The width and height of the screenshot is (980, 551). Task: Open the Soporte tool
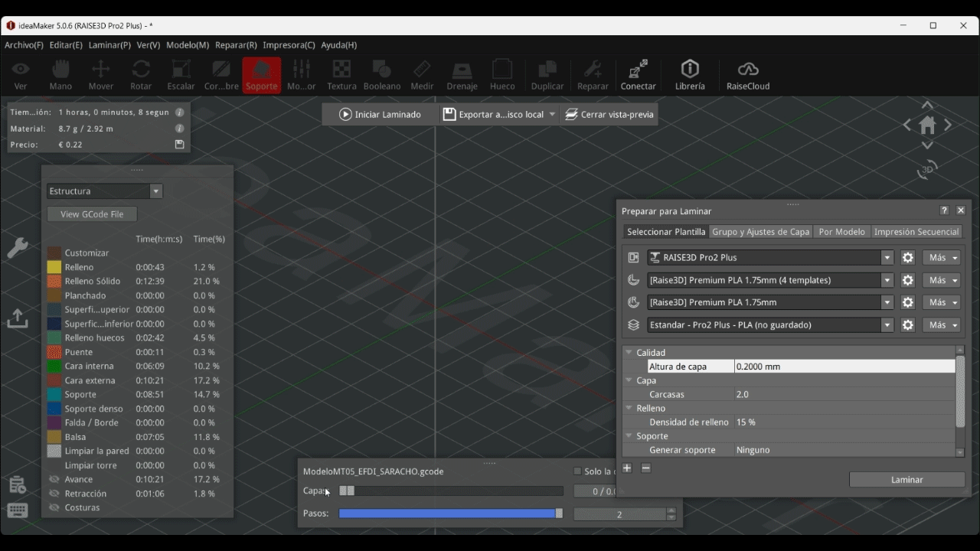[x=261, y=75]
